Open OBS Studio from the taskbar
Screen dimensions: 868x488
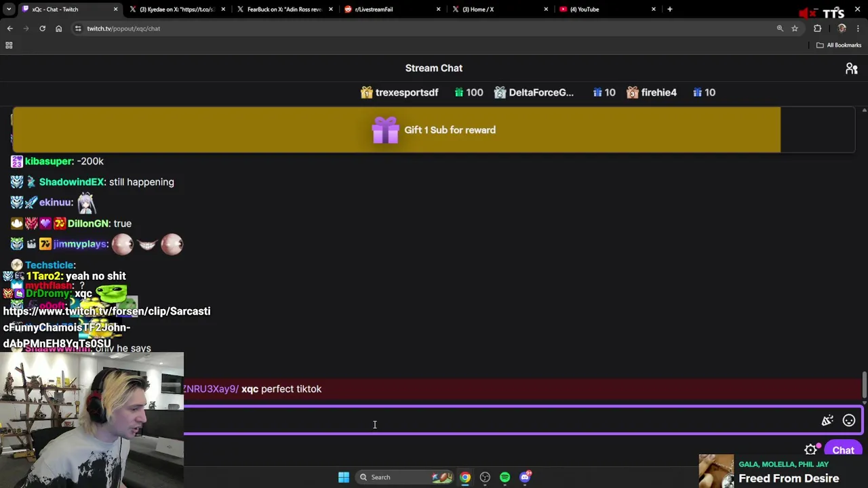(485, 477)
